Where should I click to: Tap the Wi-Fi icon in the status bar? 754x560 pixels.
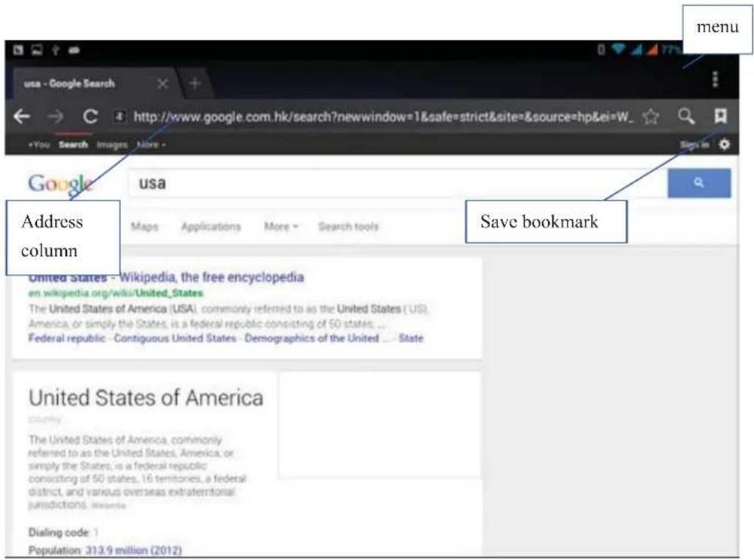618,49
